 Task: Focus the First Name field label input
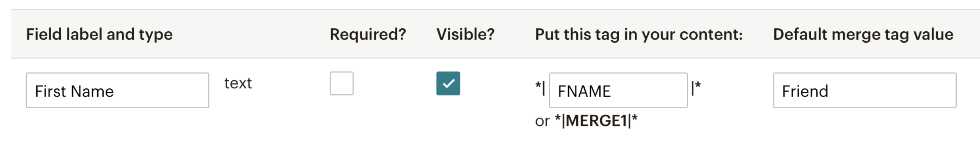pyautogui.click(x=117, y=91)
